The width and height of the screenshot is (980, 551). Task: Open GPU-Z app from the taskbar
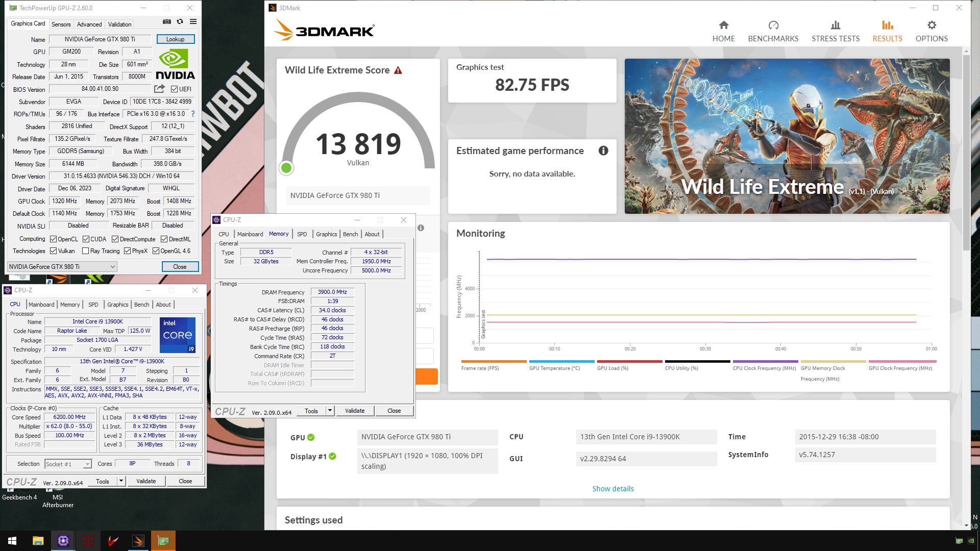pyautogui.click(x=163, y=541)
